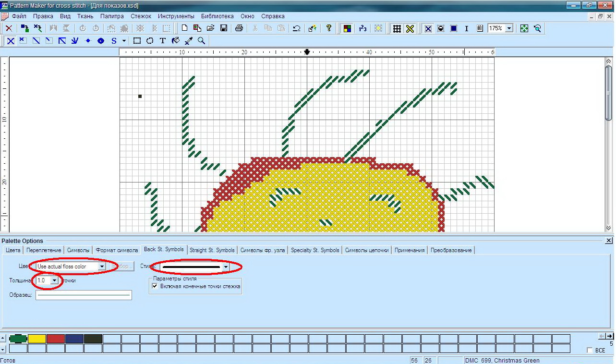Screen dimensions: 616x364
Task: Open the 'Use actual floss color' dropdown
Action: (102, 267)
